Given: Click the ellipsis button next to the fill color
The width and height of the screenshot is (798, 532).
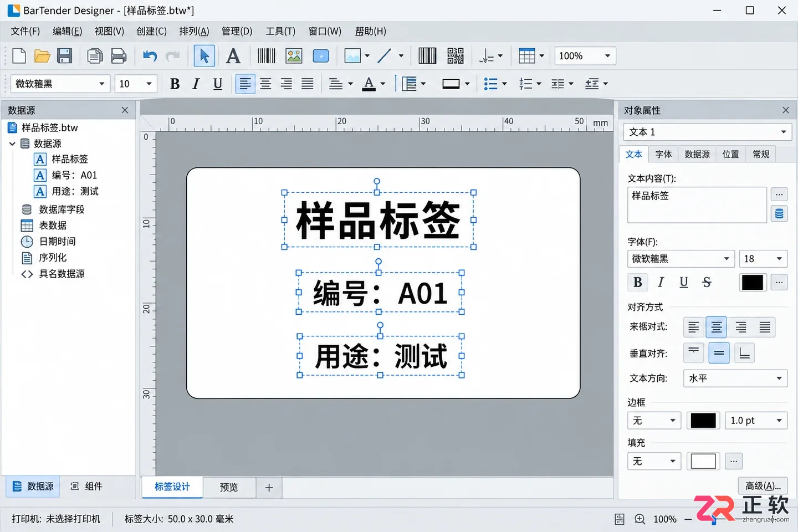Looking at the screenshot, I should pos(734,461).
